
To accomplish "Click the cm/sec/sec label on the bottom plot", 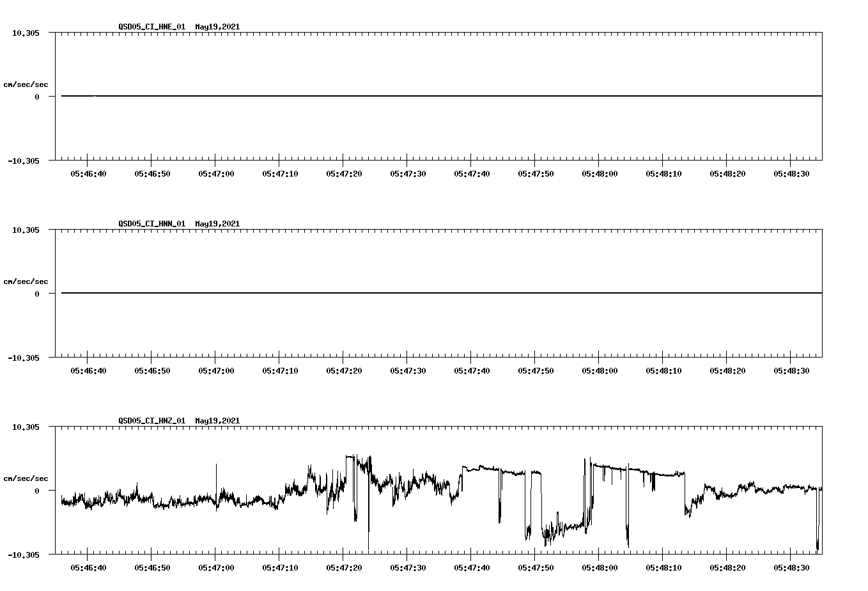I will coord(26,477).
